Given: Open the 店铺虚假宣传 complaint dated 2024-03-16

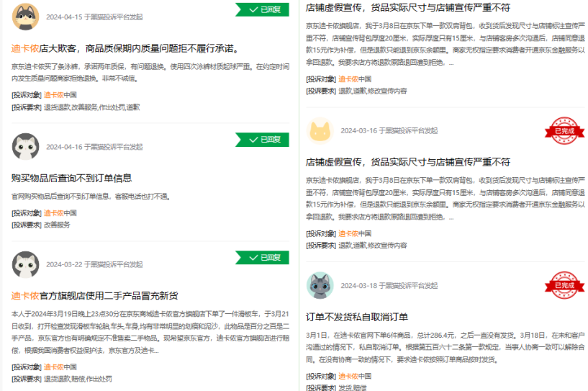Looking at the screenshot, I should 407,162.
